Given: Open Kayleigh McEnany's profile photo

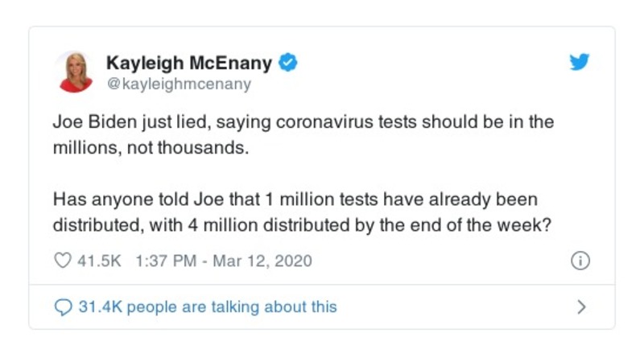Looking at the screenshot, I should [x=73, y=72].
